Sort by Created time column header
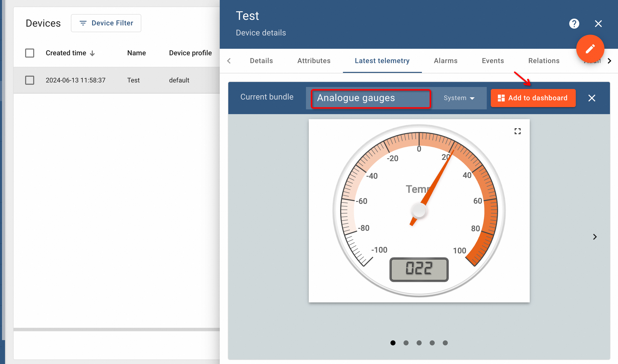Screen dimensions: 618x364 pyautogui.click(x=66, y=53)
